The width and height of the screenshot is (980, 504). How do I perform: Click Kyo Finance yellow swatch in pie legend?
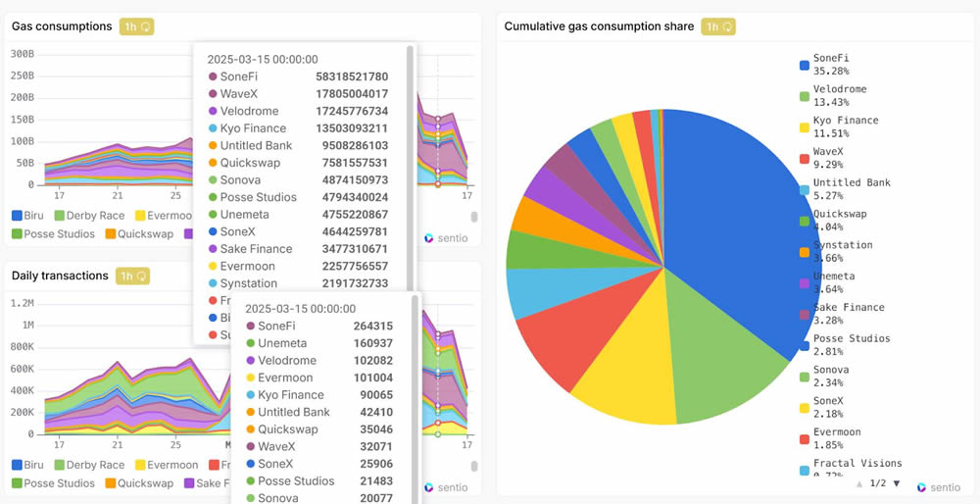[805, 127]
